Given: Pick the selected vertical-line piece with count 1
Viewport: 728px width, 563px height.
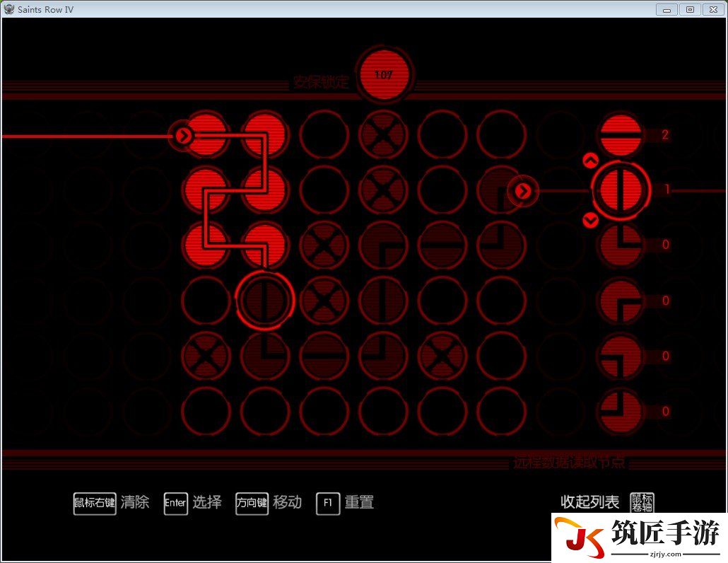Looking at the screenshot, I should coord(621,190).
